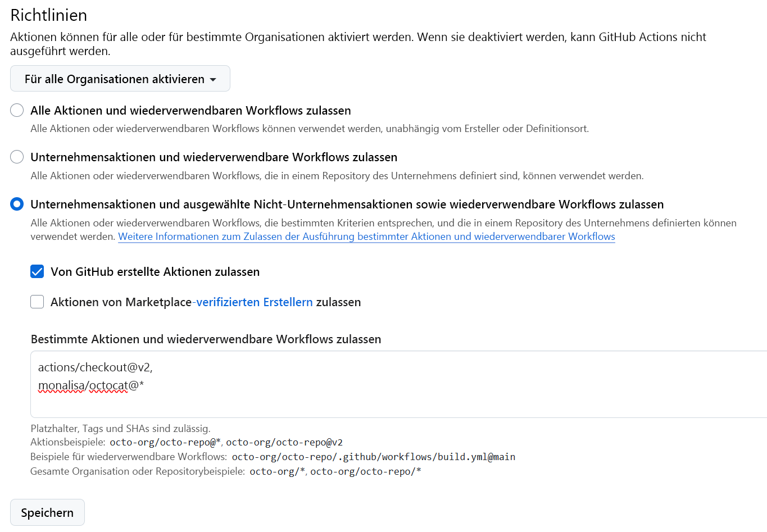Open the "Für alle Organisationen aktivieren" dropdown
Screen dimensions: 767x532
click(x=120, y=79)
